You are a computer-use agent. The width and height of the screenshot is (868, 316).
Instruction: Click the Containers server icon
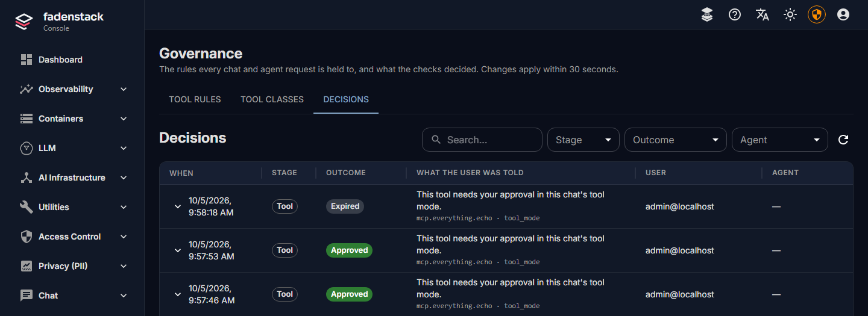(x=26, y=119)
